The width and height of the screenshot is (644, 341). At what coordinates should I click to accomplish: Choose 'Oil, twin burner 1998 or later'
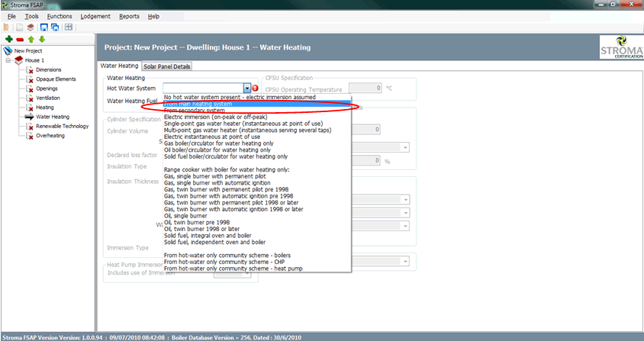click(x=257, y=229)
